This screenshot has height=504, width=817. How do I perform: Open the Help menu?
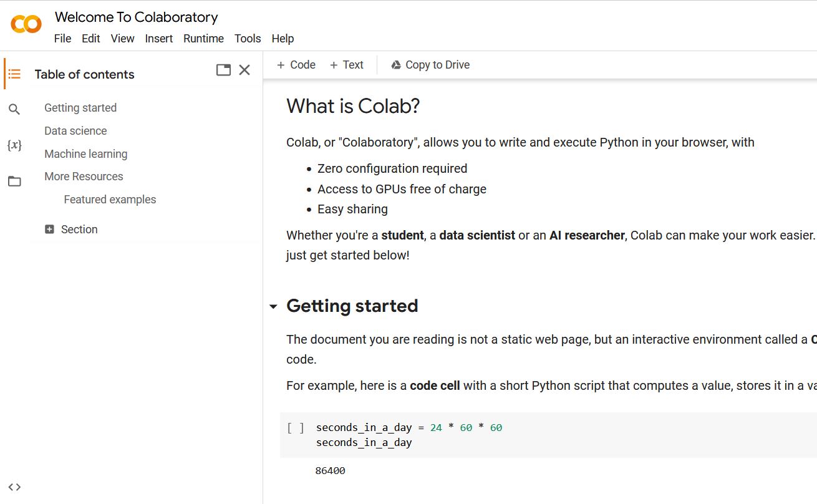pyautogui.click(x=283, y=39)
